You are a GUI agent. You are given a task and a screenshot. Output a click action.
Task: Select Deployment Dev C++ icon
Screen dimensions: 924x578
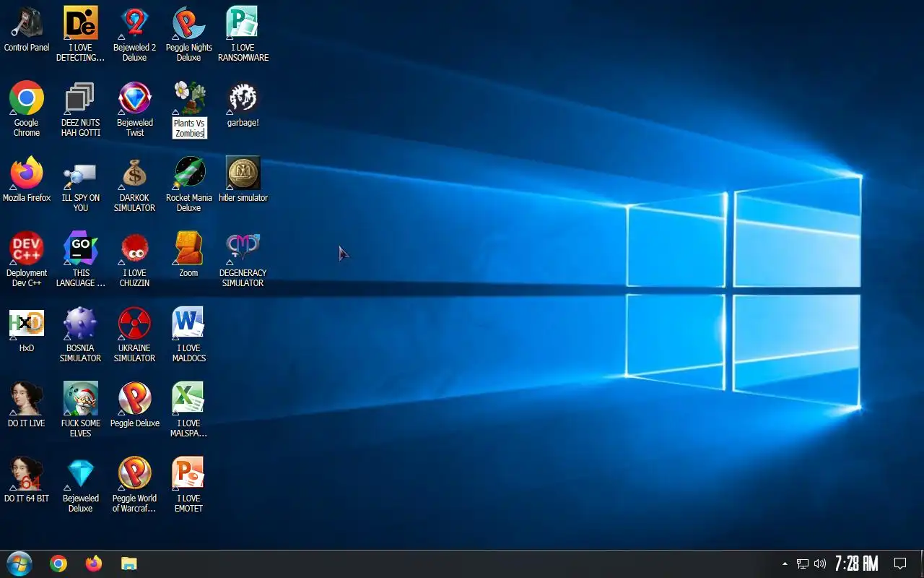27,249
